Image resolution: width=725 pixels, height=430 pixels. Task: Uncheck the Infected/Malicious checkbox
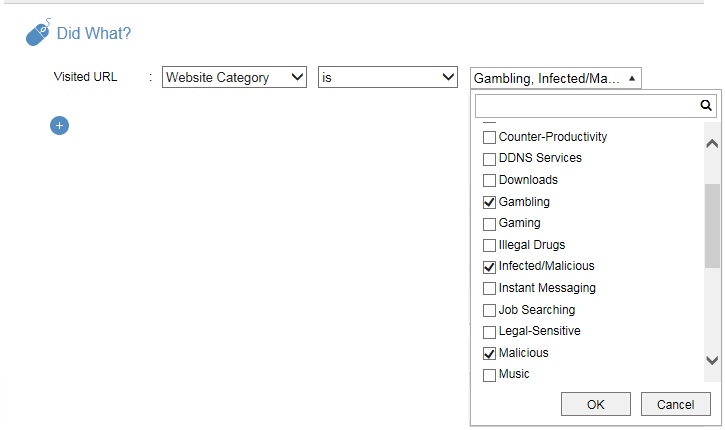[x=490, y=267]
